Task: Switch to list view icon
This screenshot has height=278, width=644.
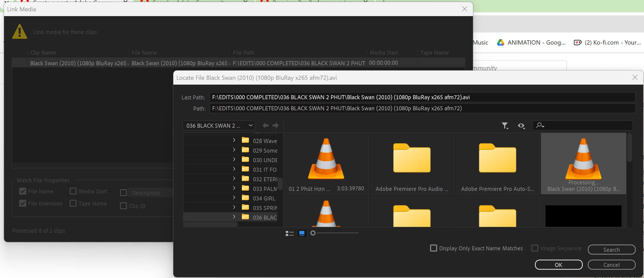Action: pos(289,233)
